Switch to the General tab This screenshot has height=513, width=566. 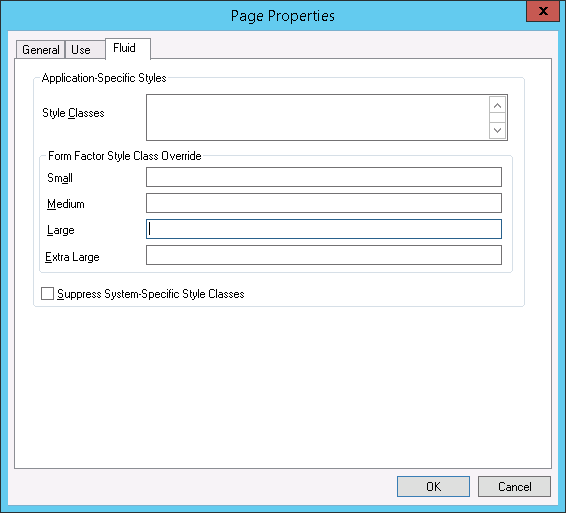[x=40, y=49]
